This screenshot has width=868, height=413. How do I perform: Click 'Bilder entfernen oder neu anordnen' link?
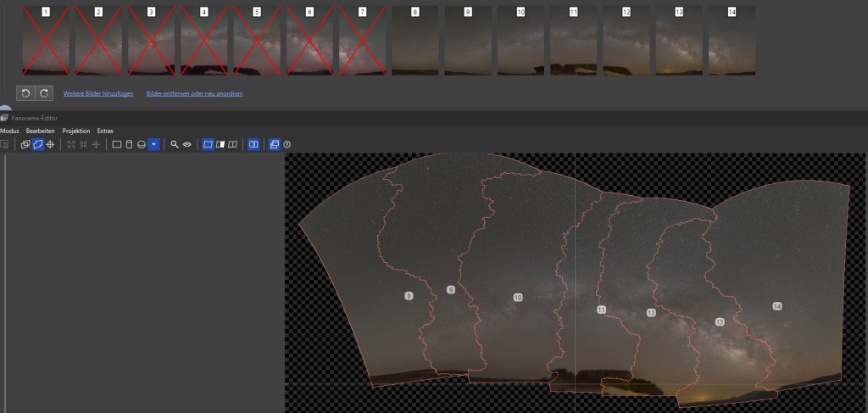coord(194,93)
